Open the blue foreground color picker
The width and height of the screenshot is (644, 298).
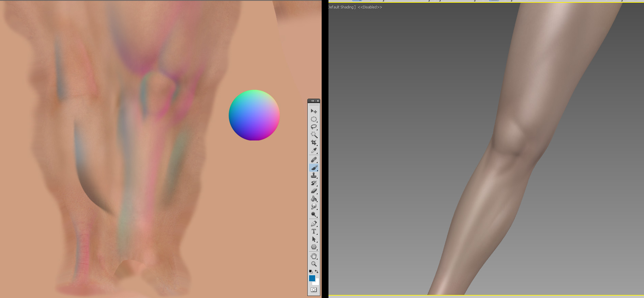point(312,278)
